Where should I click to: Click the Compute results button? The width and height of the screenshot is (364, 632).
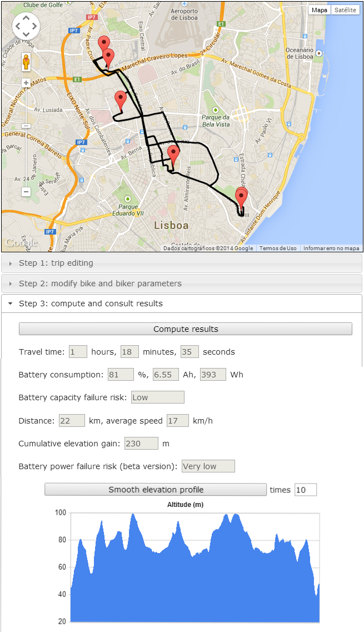pyautogui.click(x=186, y=329)
